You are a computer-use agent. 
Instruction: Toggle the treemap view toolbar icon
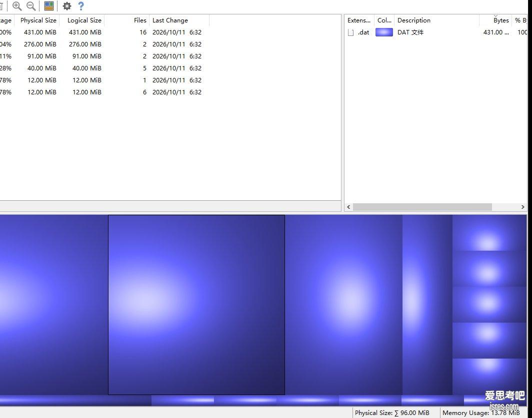tap(49, 6)
